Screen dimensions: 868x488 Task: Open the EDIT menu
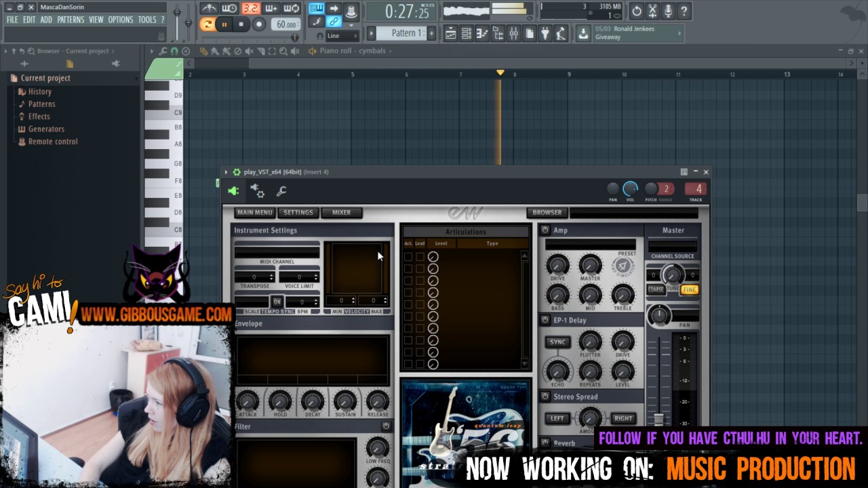pos(28,20)
